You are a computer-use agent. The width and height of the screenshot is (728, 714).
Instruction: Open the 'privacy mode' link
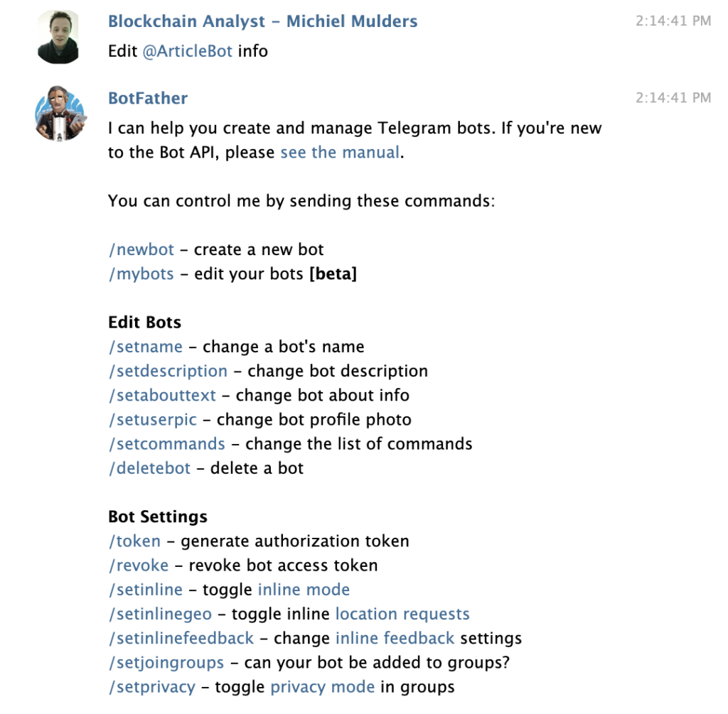pos(322,687)
